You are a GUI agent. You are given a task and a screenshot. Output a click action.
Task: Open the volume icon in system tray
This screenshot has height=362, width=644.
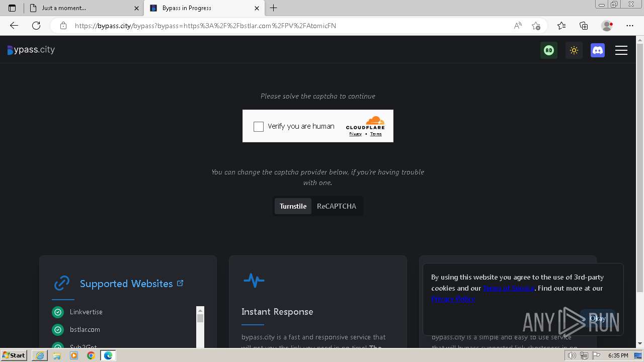pos(572,355)
